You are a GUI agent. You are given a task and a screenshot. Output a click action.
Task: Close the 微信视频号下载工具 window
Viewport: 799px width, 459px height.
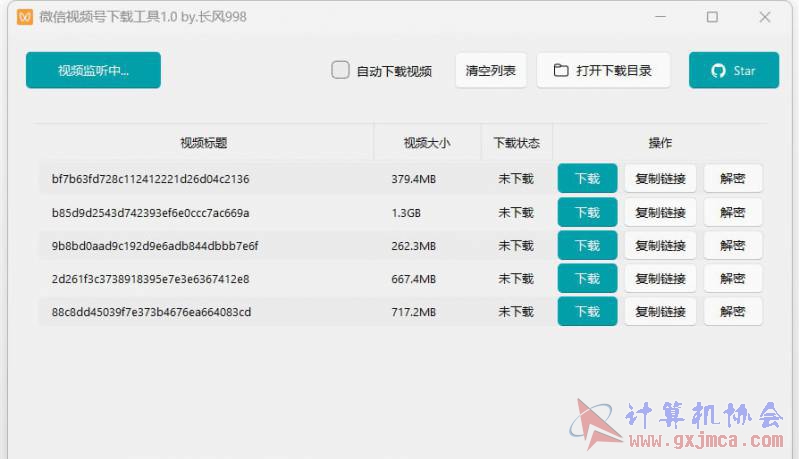764,17
